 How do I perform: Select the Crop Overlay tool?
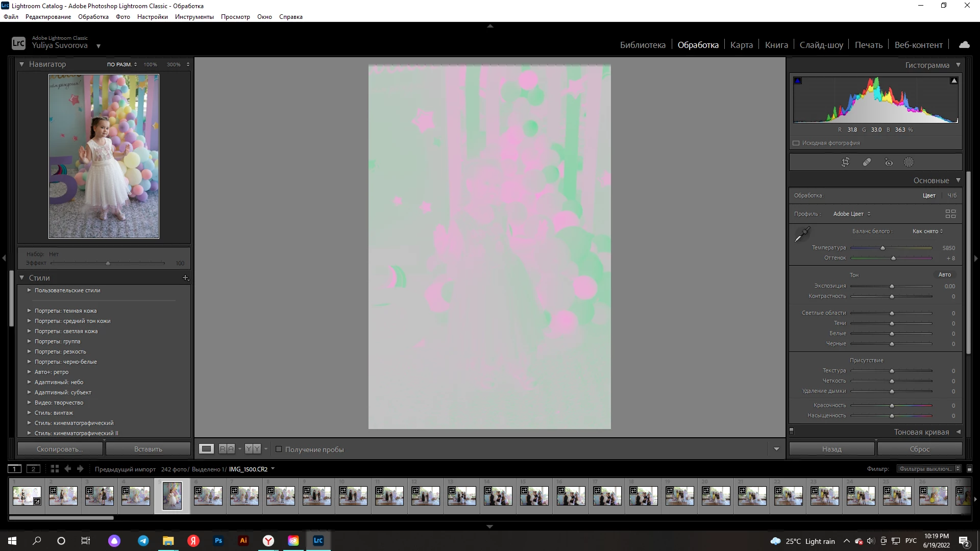click(x=845, y=162)
